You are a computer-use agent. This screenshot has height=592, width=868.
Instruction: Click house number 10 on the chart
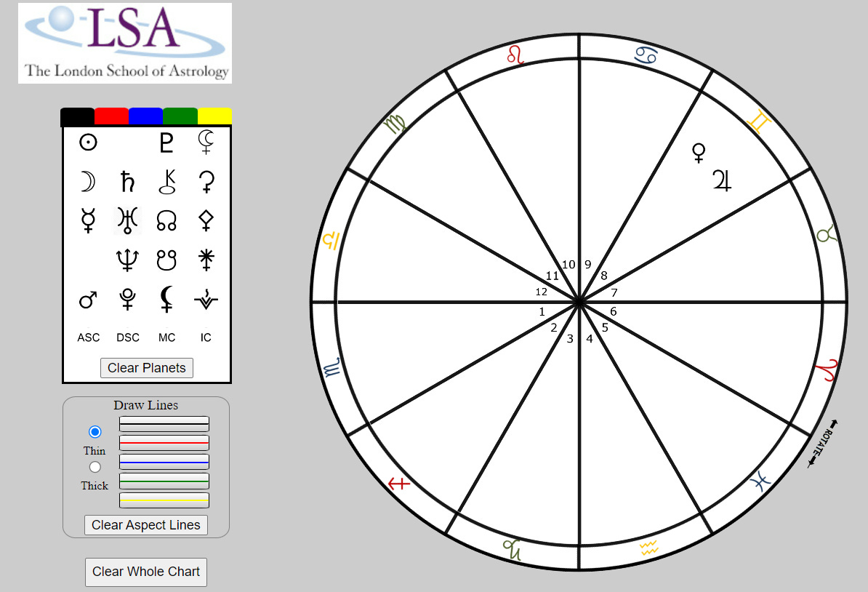click(x=568, y=265)
